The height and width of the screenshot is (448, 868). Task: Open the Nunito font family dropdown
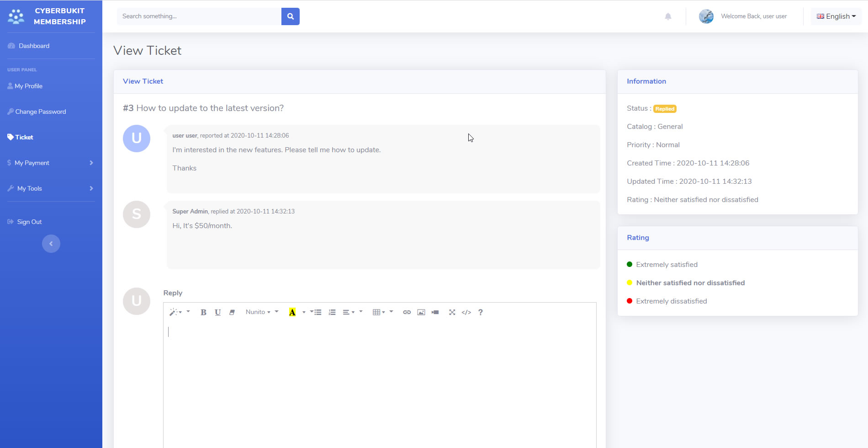coord(258,312)
